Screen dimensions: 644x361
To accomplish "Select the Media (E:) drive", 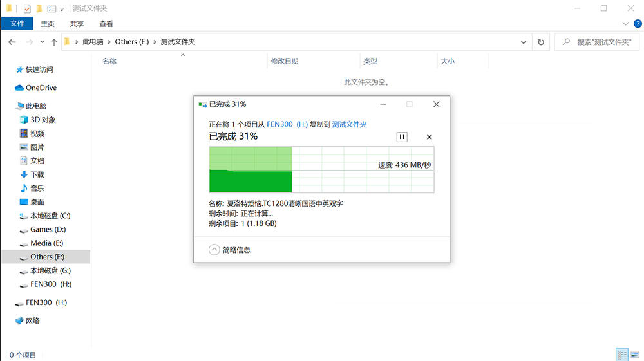I will (x=41, y=243).
